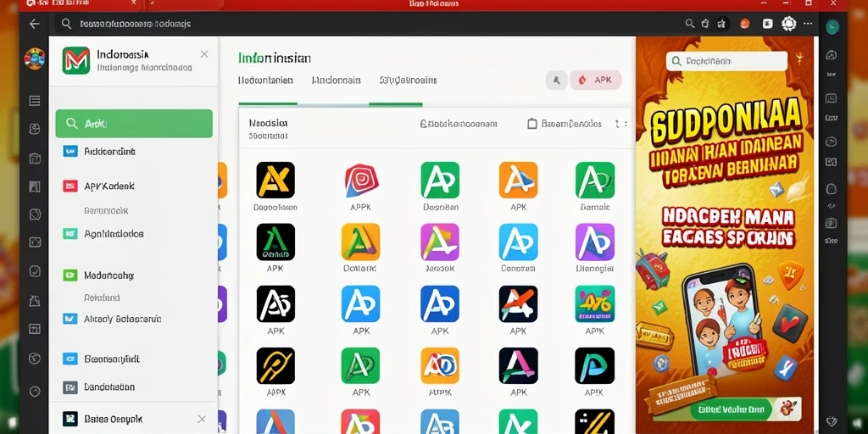Viewport: 868px width, 434px height.
Task: Click the address bar search field
Action: click(365, 24)
